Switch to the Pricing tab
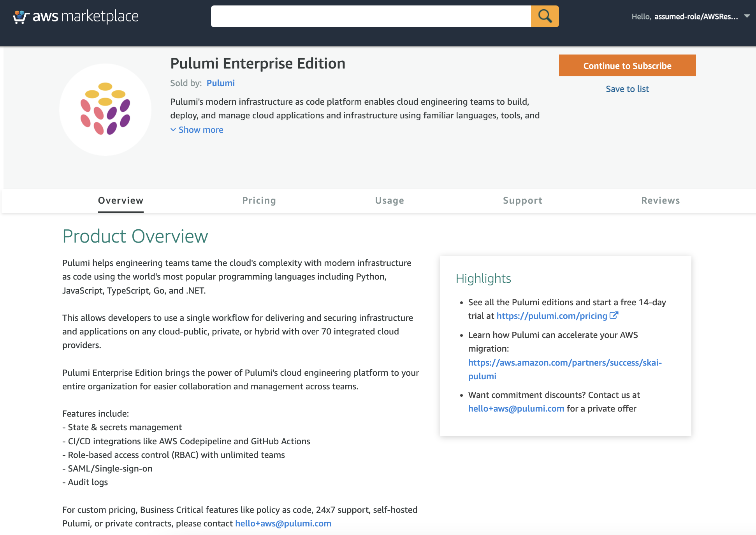Screen dimensions: 756x535 259,201
